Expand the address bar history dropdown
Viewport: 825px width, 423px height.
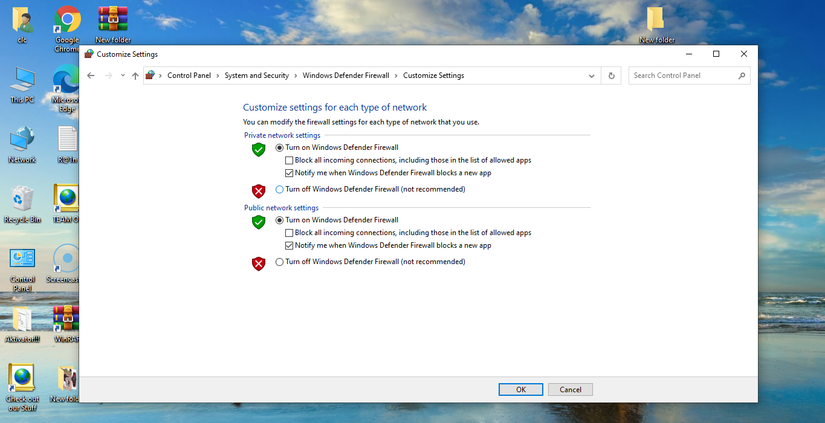[591, 76]
